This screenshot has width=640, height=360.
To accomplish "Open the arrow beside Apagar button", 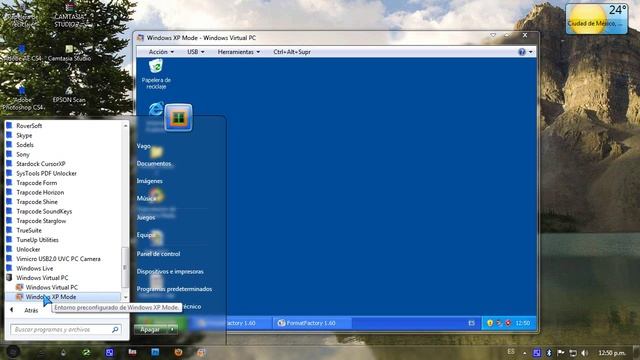I will [x=172, y=329].
